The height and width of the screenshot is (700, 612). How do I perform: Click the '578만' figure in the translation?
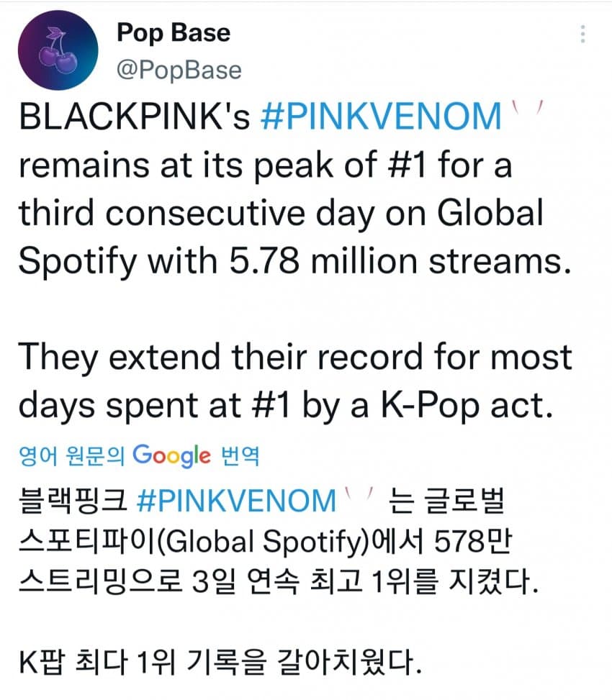click(472, 541)
